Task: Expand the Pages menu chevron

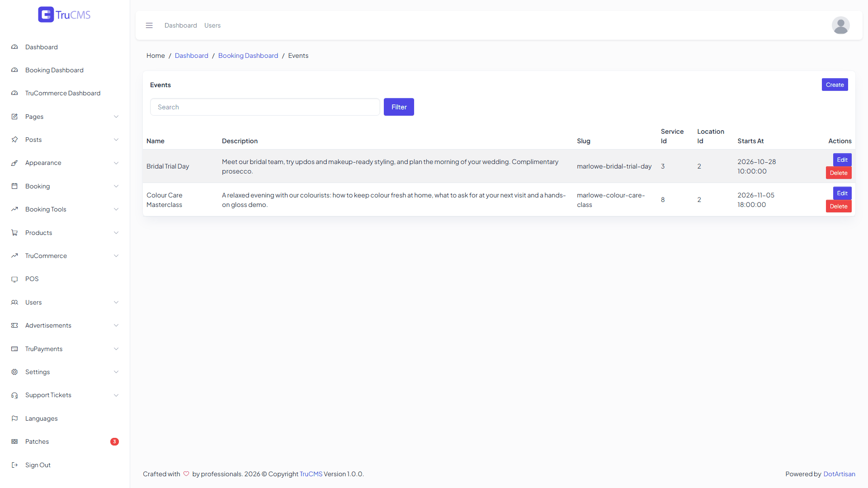Action: [x=116, y=117]
